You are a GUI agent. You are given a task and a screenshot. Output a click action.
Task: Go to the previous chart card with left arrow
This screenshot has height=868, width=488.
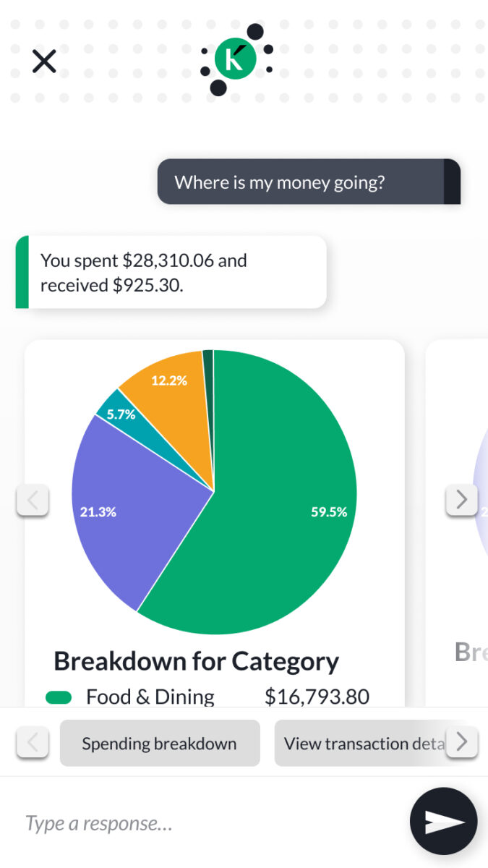click(33, 499)
